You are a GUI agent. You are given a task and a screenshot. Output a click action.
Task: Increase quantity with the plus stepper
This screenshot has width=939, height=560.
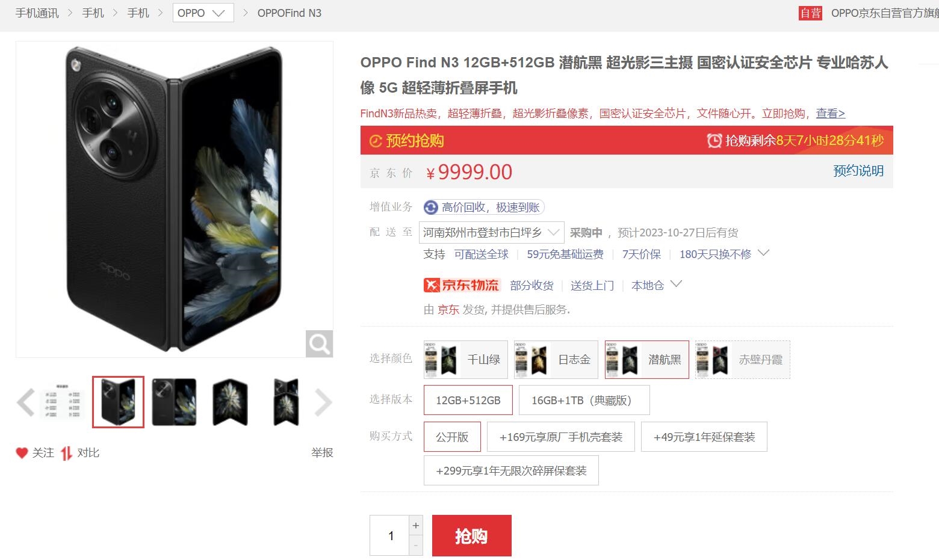[x=416, y=526]
